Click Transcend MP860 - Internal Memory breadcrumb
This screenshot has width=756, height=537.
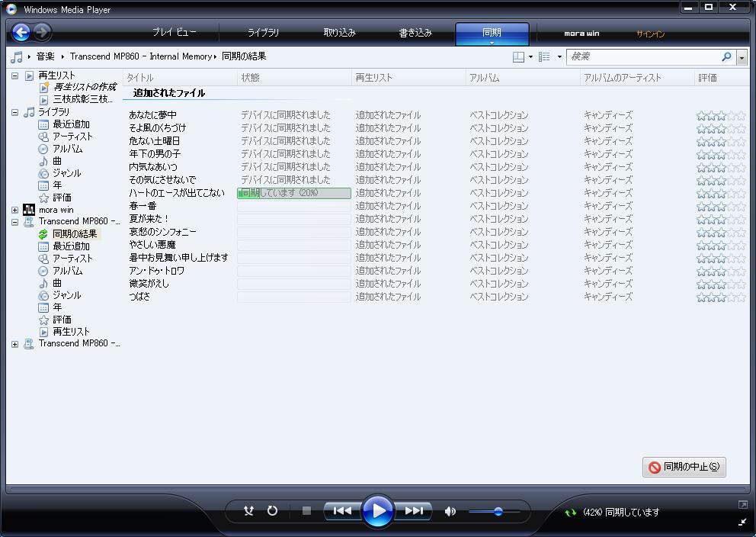(141, 56)
